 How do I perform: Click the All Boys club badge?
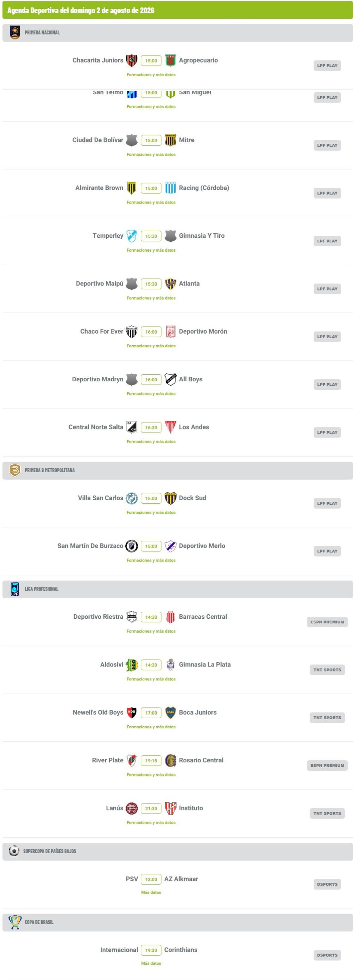(x=170, y=379)
